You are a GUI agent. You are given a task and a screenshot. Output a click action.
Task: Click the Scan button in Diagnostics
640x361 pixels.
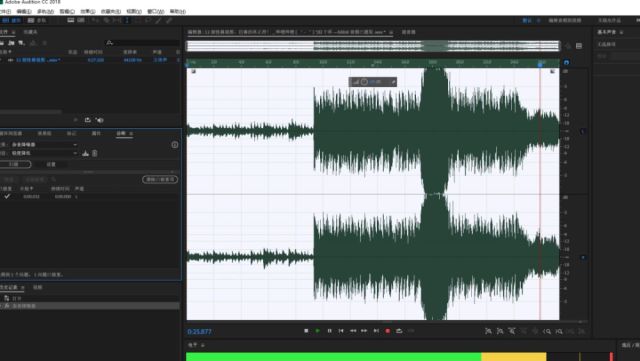pyautogui.click(x=14, y=164)
